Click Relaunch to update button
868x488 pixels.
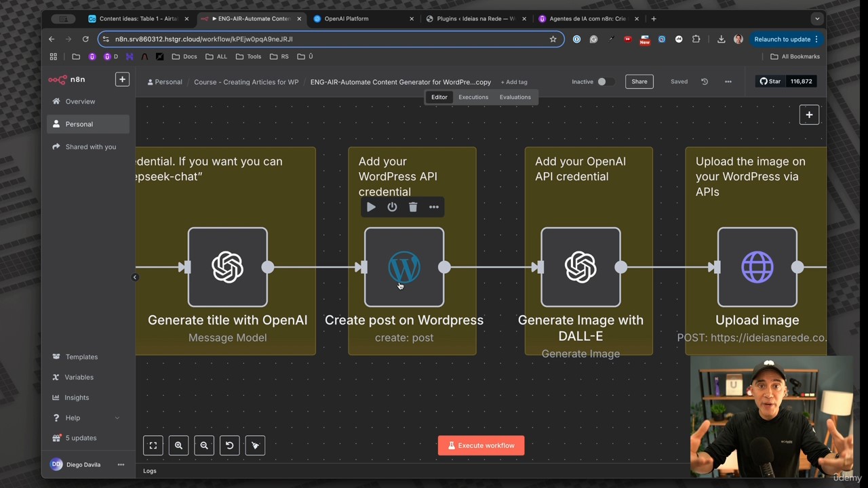(x=787, y=39)
